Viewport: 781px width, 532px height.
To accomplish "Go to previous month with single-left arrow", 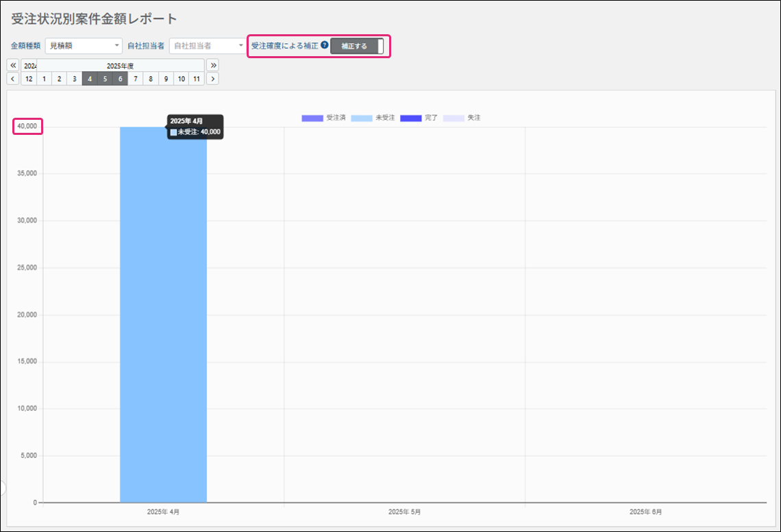I will (13, 79).
